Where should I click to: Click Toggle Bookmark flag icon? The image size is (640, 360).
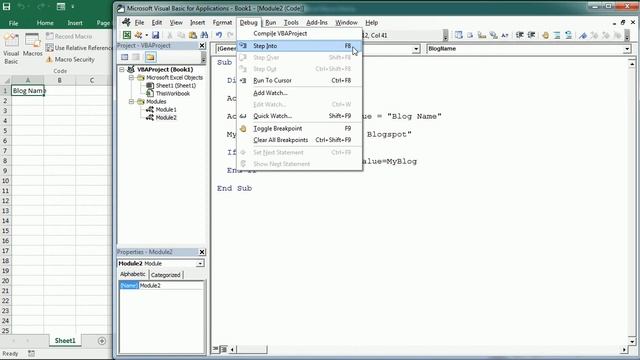[582, 36]
